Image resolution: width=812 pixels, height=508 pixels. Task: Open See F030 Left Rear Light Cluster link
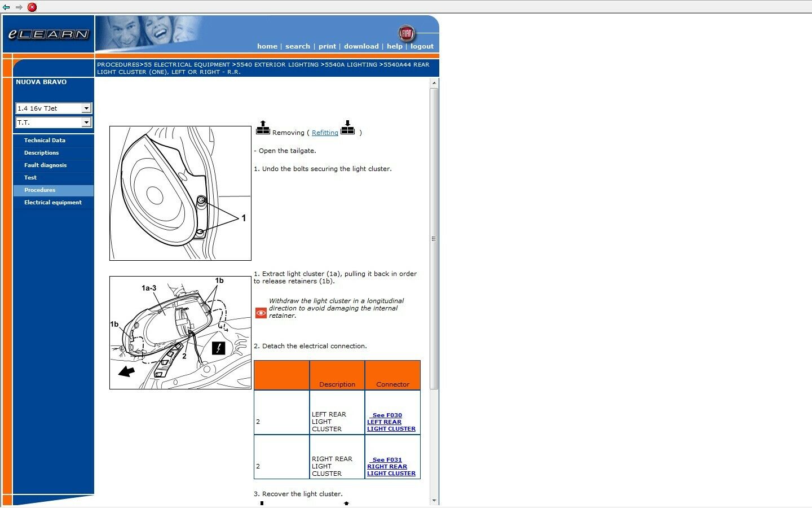tap(391, 422)
